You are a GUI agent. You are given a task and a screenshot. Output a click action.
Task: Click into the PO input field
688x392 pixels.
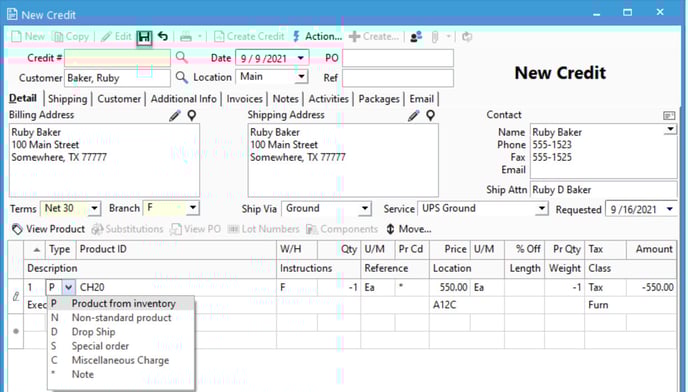(x=398, y=58)
